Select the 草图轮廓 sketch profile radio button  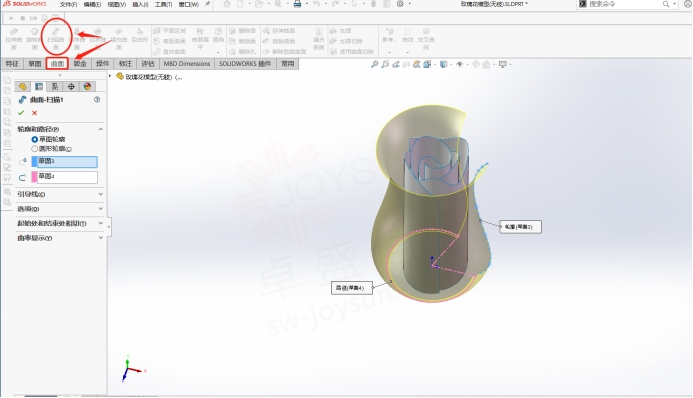click(x=34, y=140)
